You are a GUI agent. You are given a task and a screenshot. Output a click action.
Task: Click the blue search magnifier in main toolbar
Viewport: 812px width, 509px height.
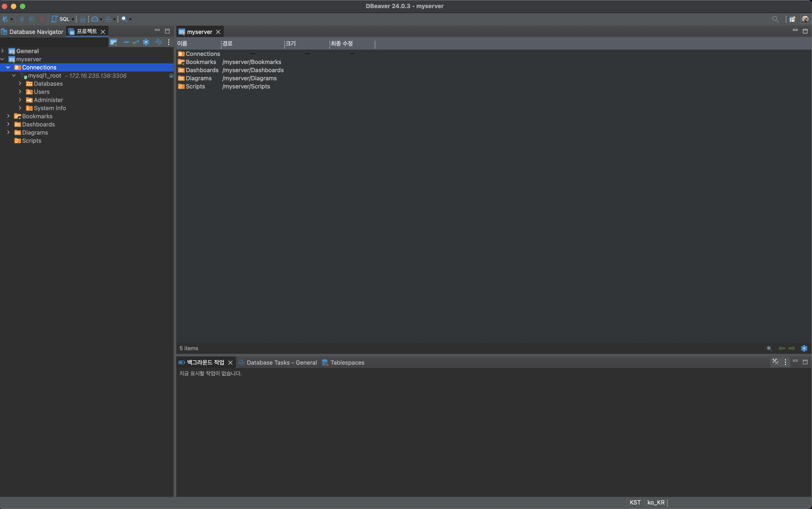click(124, 19)
